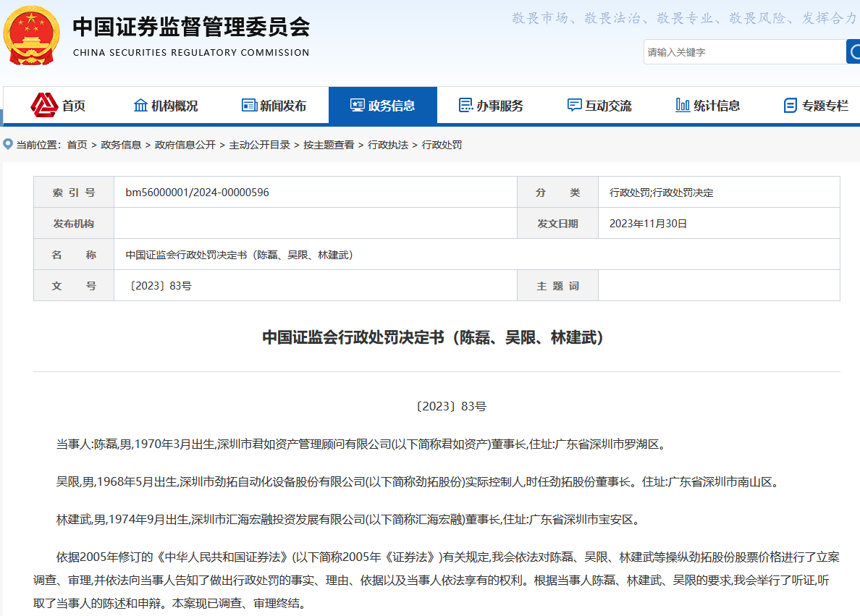Click the date value 2023年11月30日
This screenshot has height=616, width=860.
(649, 224)
